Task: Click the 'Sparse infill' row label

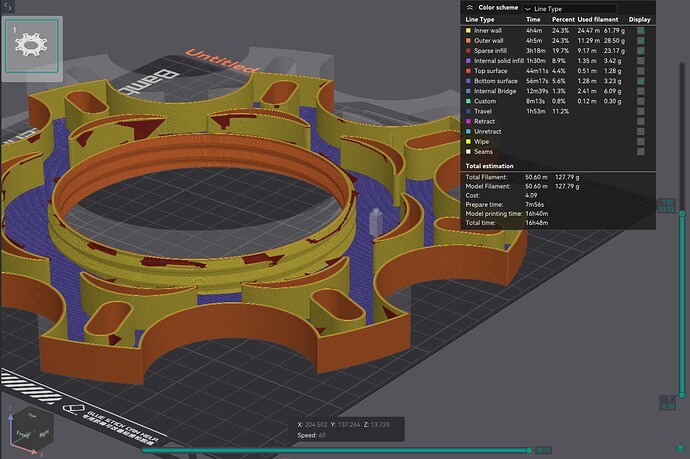Action: click(x=490, y=51)
